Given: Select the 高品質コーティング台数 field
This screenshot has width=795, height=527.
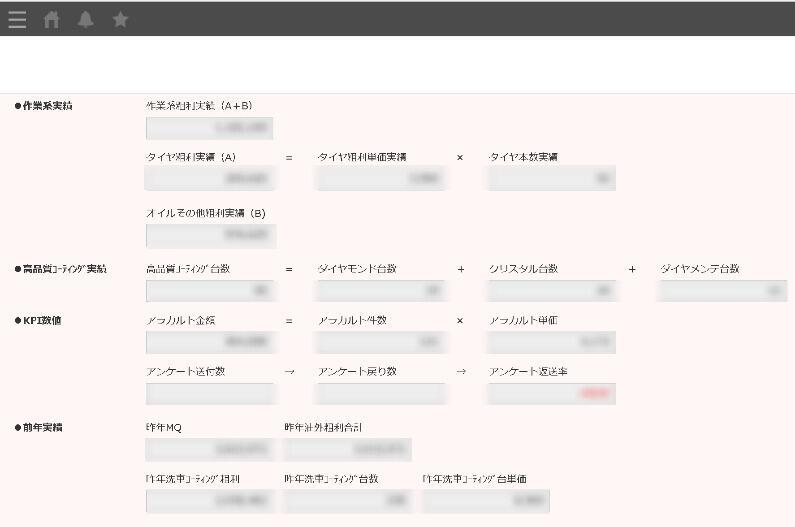Looking at the screenshot, I should tap(209, 291).
